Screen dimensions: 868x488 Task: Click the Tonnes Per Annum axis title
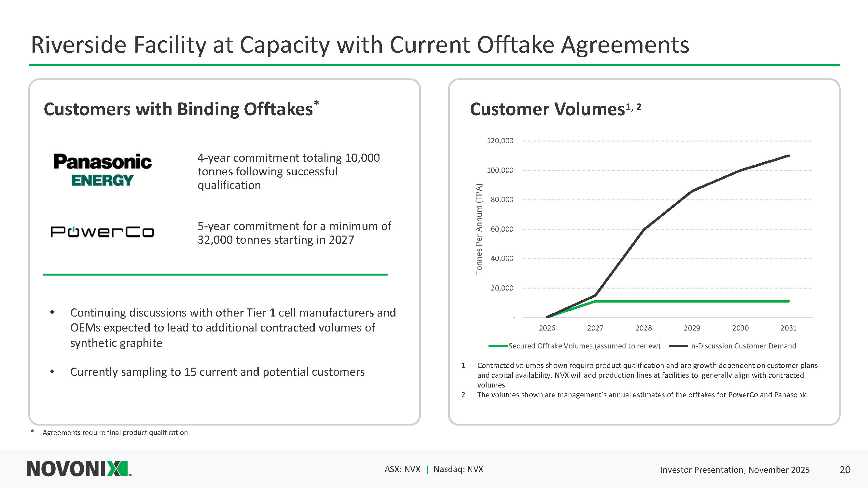point(479,229)
